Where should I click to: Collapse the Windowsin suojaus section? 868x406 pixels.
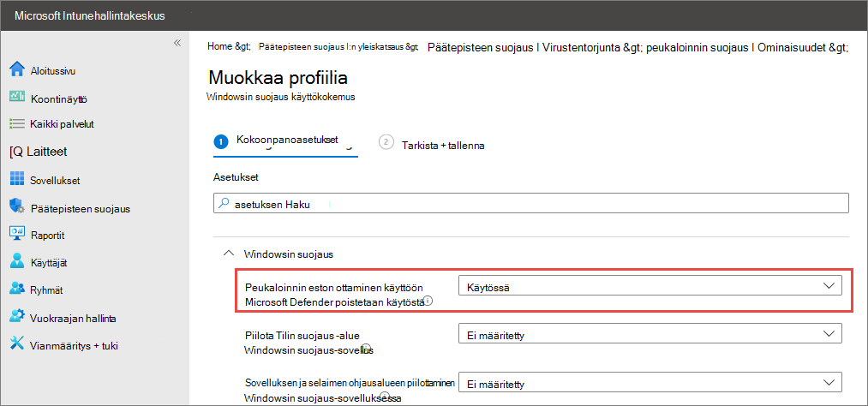[228, 254]
